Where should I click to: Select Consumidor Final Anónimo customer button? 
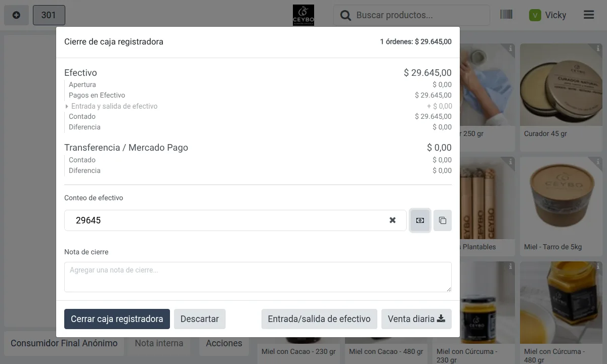tap(64, 343)
